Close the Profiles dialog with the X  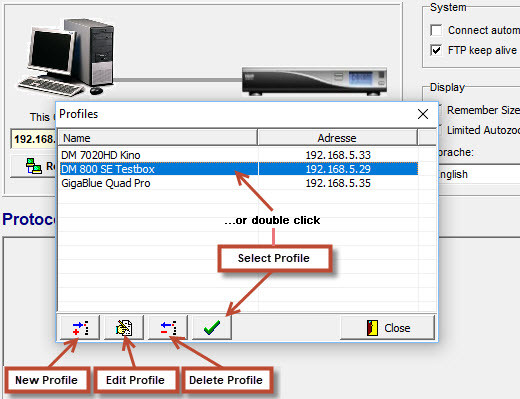coord(423,114)
